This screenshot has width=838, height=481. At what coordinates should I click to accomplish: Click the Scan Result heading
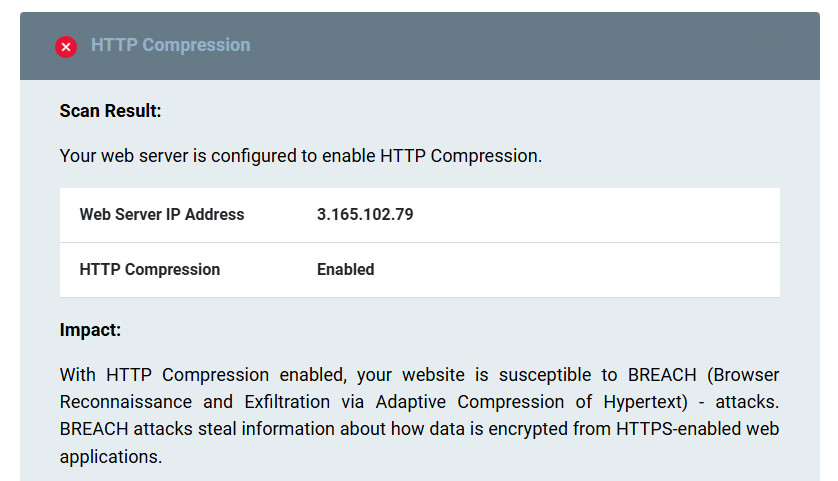click(x=110, y=111)
